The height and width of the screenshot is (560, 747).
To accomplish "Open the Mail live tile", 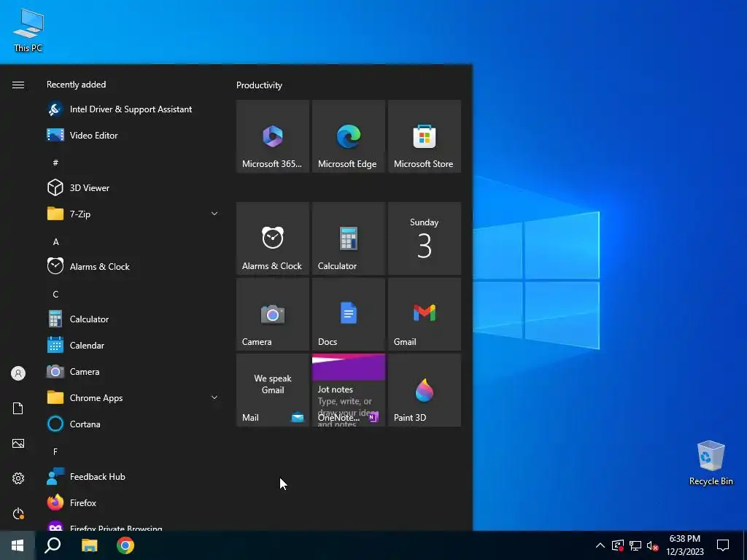I will click(273, 390).
